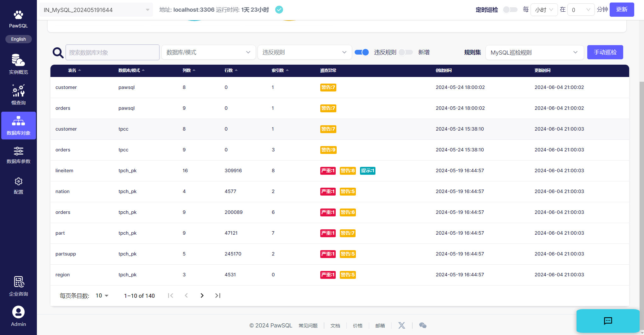This screenshot has width=644, height=335.
Task: Switch language to English
Action: click(18, 39)
